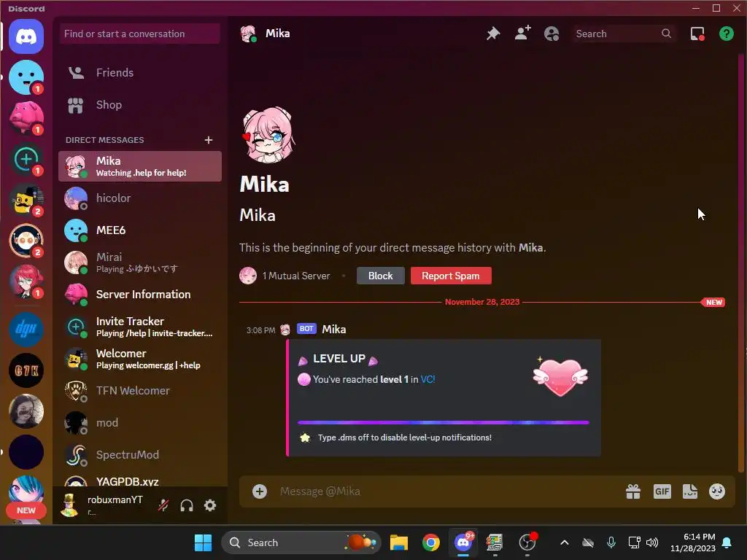Screen dimensions: 747x560
Task: Open the green help question mark icon
Action: (727, 34)
